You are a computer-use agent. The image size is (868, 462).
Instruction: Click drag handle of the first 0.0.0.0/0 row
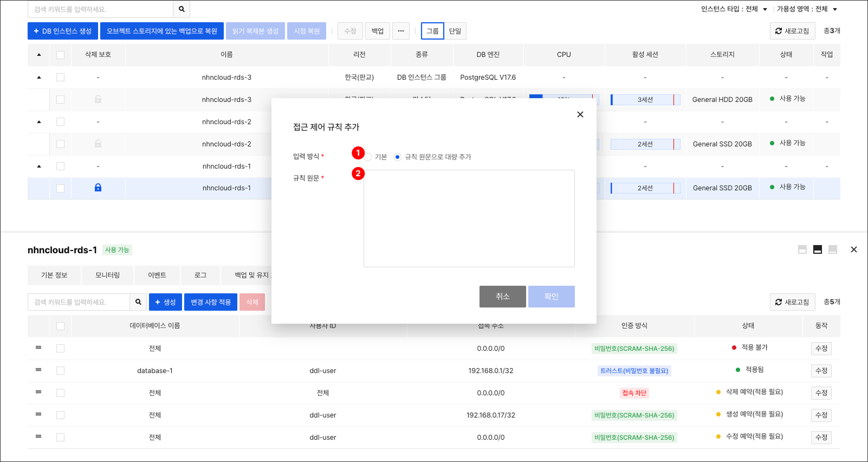point(38,348)
